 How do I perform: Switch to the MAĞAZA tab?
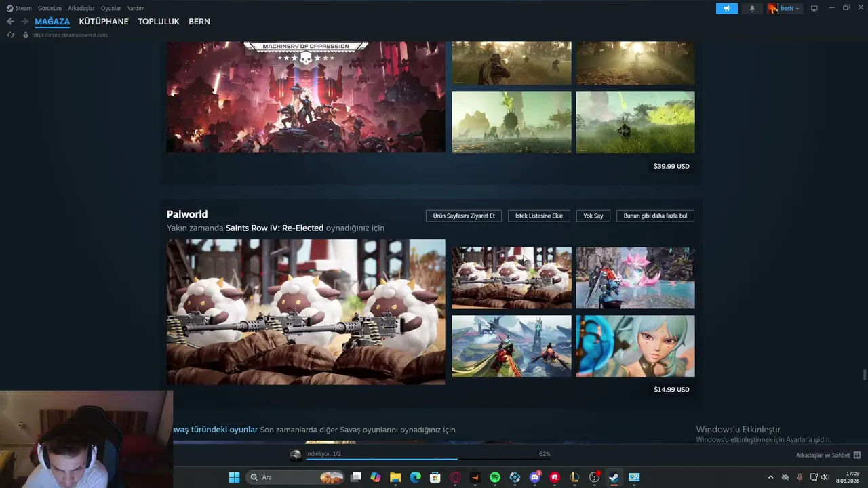pyautogui.click(x=52, y=22)
